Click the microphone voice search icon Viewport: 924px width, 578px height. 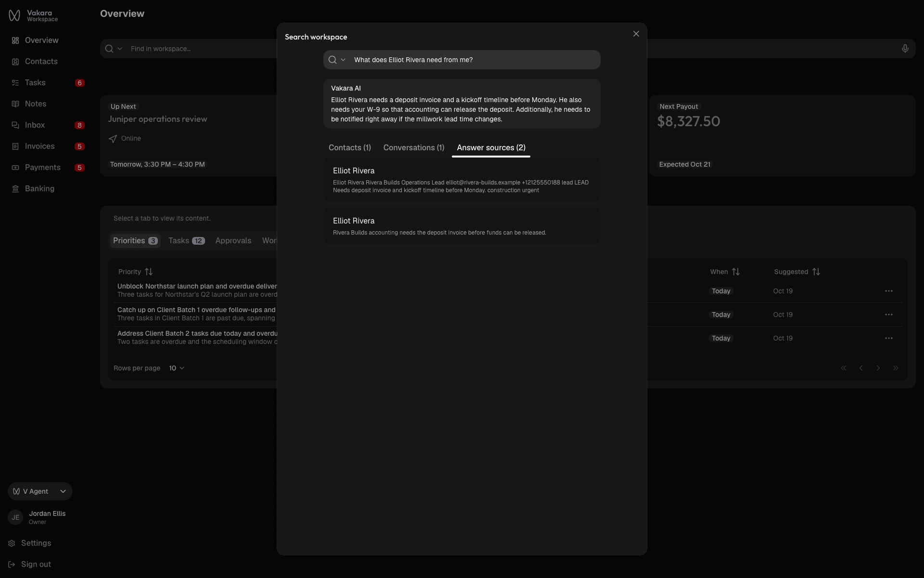pos(905,49)
